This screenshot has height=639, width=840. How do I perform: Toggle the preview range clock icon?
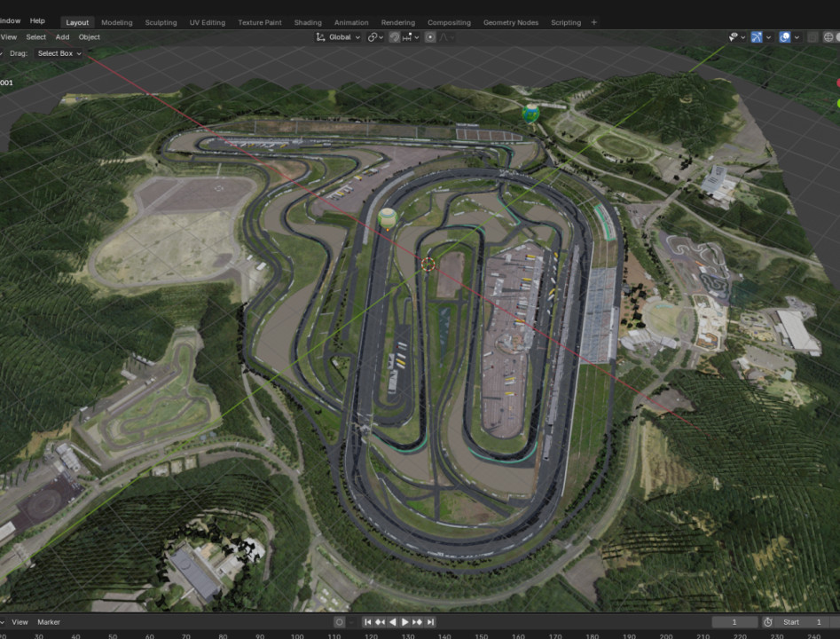point(767,622)
